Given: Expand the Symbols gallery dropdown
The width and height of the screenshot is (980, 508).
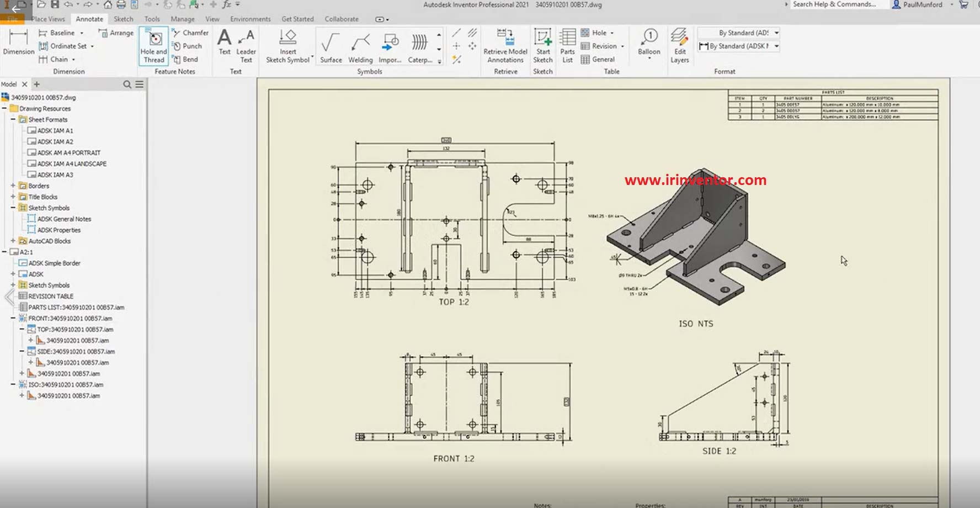Looking at the screenshot, I should pos(439,62).
